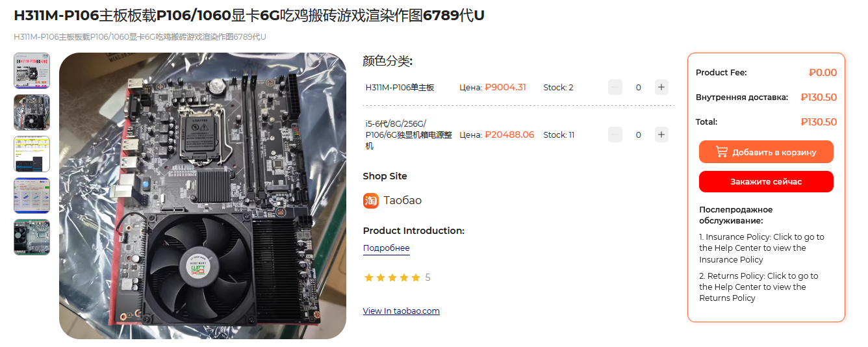
Task: Click the orange Taobao shop icon
Action: click(371, 200)
